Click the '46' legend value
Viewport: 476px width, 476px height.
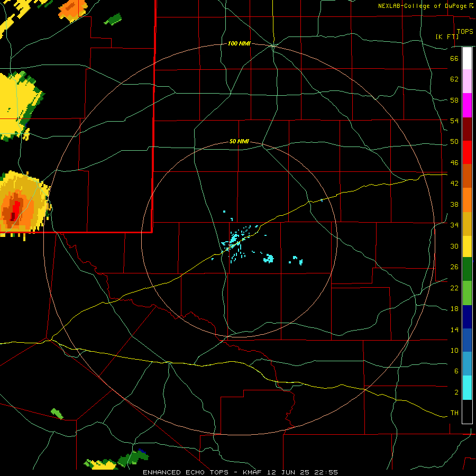454,163
